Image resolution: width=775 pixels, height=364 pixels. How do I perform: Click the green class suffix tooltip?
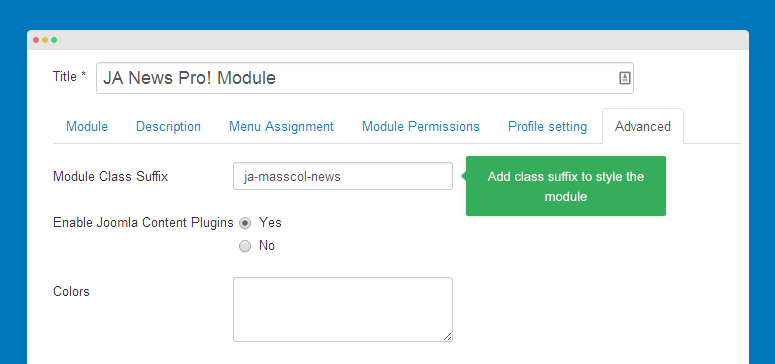(x=566, y=186)
